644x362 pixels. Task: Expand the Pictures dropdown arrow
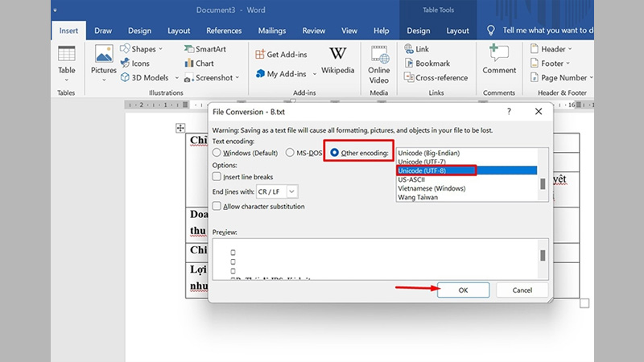[x=104, y=80]
